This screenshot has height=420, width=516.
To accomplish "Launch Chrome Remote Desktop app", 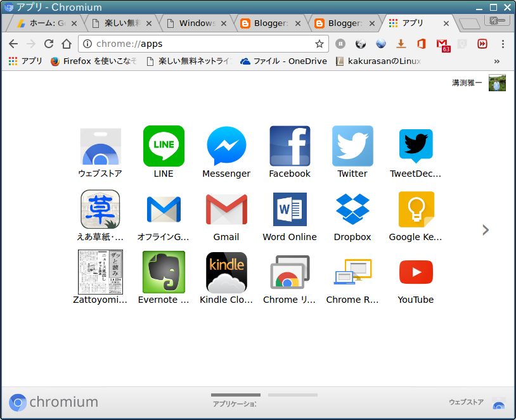I will point(352,272).
